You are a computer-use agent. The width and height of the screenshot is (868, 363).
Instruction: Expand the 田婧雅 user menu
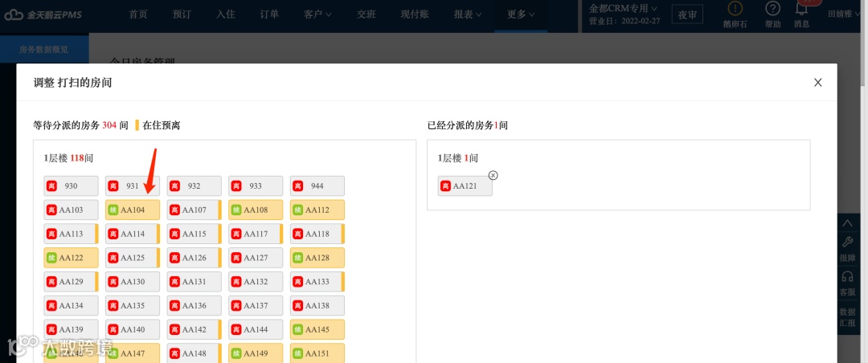point(844,14)
